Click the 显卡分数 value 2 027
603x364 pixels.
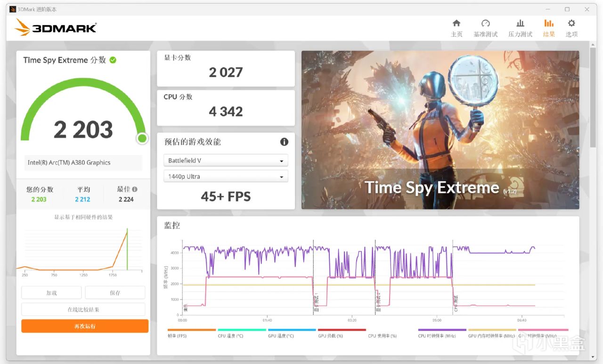pos(226,73)
